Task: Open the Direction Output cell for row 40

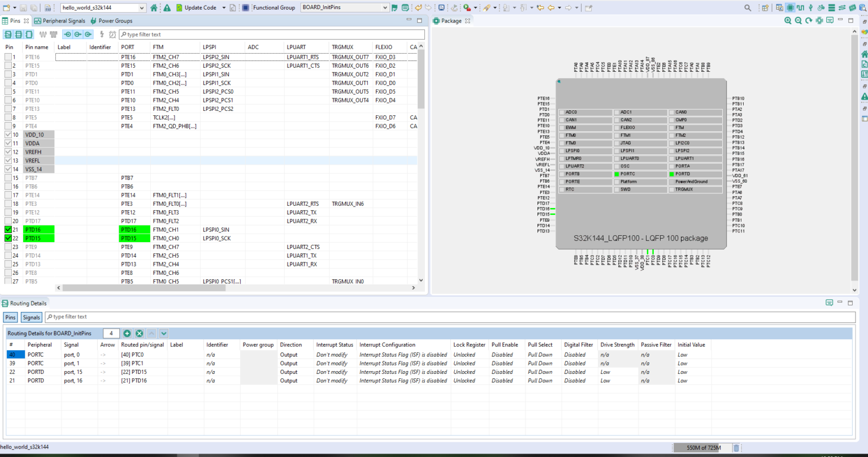Action: click(x=296, y=355)
